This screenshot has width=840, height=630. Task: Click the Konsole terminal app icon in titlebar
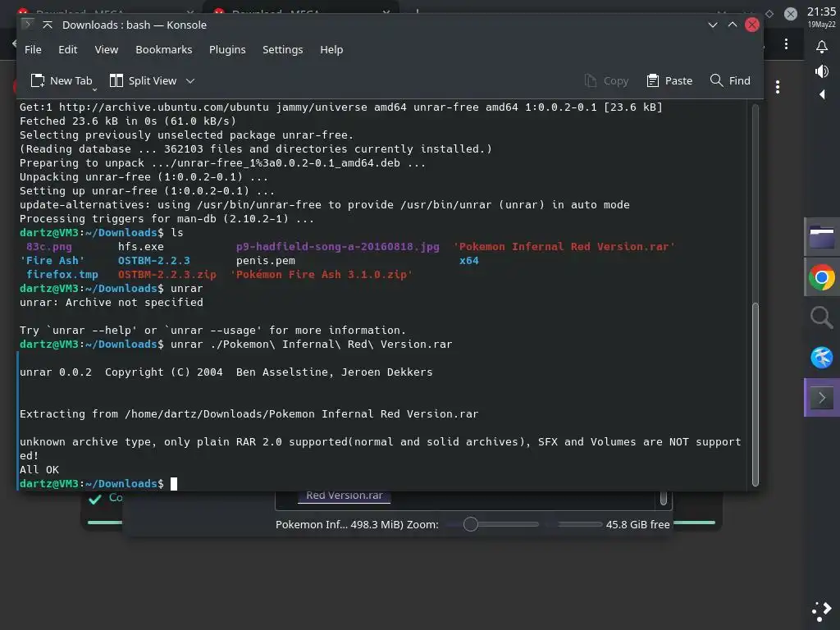(27, 24)
